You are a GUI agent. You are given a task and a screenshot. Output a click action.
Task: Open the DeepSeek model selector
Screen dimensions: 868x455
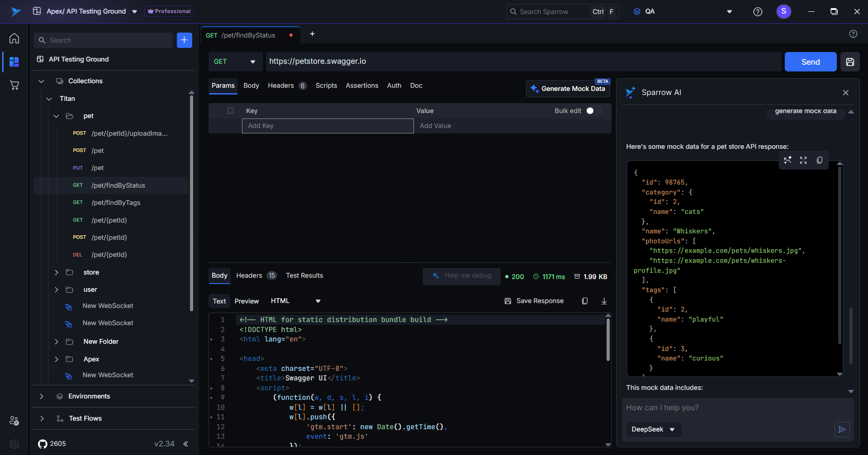point(653,429)
